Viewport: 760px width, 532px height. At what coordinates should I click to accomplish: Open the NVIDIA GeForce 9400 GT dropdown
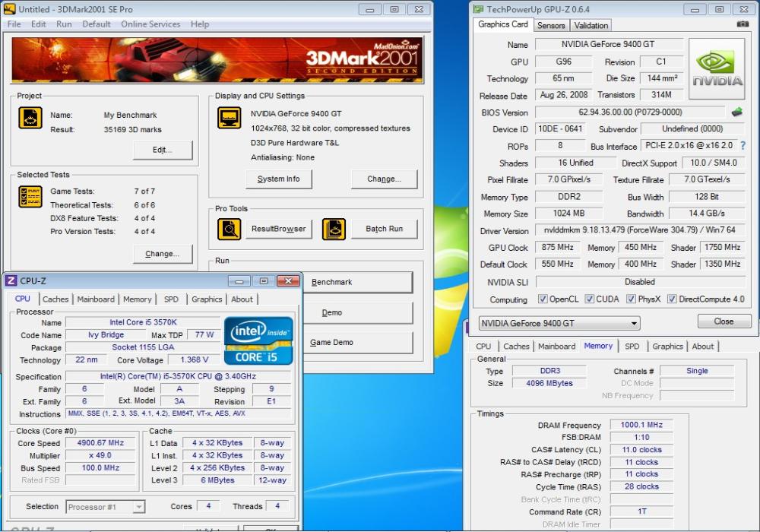559,323
